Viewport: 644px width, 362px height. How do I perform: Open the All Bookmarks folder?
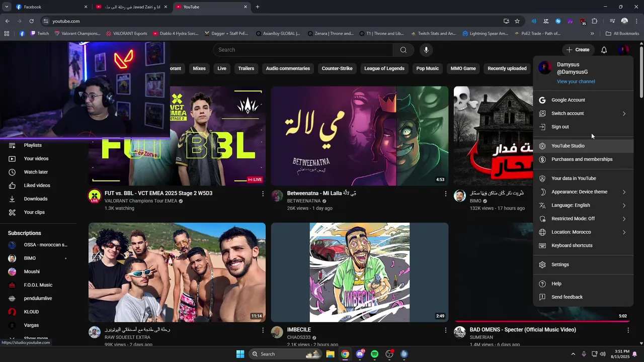click(x=622, y=34)
